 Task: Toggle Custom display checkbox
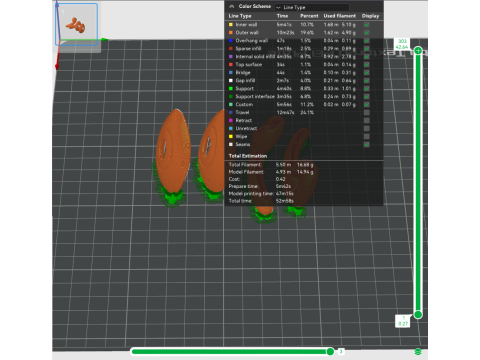367,105
